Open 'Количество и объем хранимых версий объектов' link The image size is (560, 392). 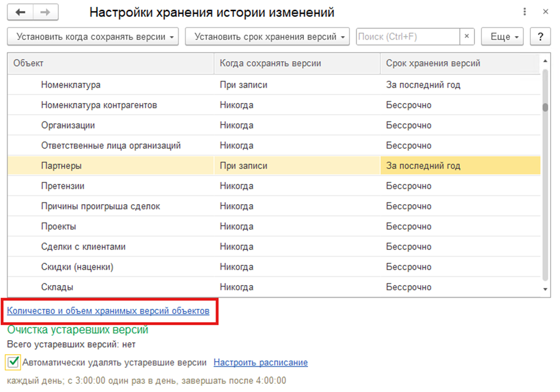pos(108,311)
